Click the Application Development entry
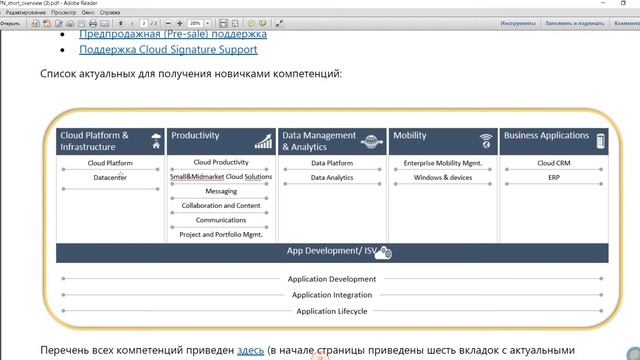The height and width of the screenshot is (360, 640). click(x=332, y=279)
